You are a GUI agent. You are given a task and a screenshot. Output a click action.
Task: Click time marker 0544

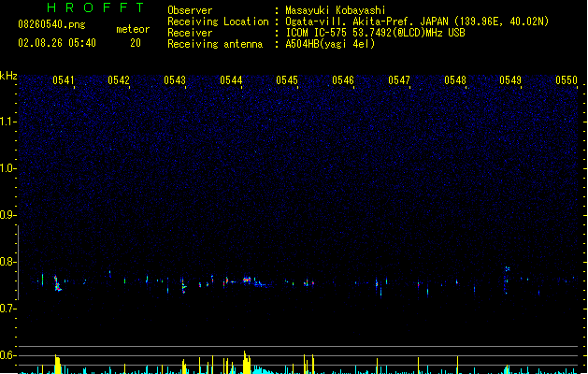pyautogui.click(x=231, y=79)
